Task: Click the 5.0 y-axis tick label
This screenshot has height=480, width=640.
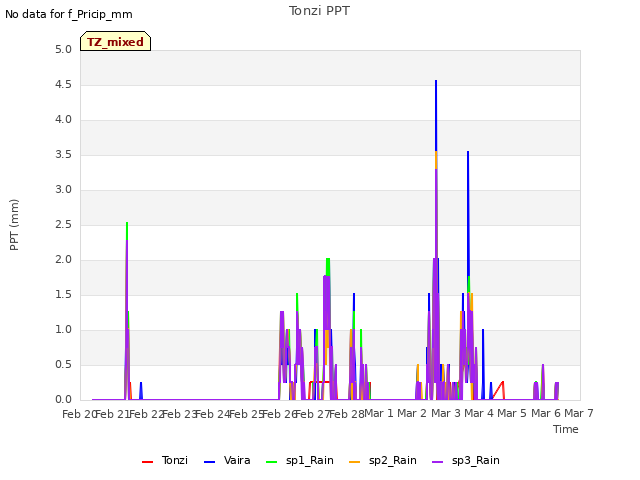Action: (63, 50)
